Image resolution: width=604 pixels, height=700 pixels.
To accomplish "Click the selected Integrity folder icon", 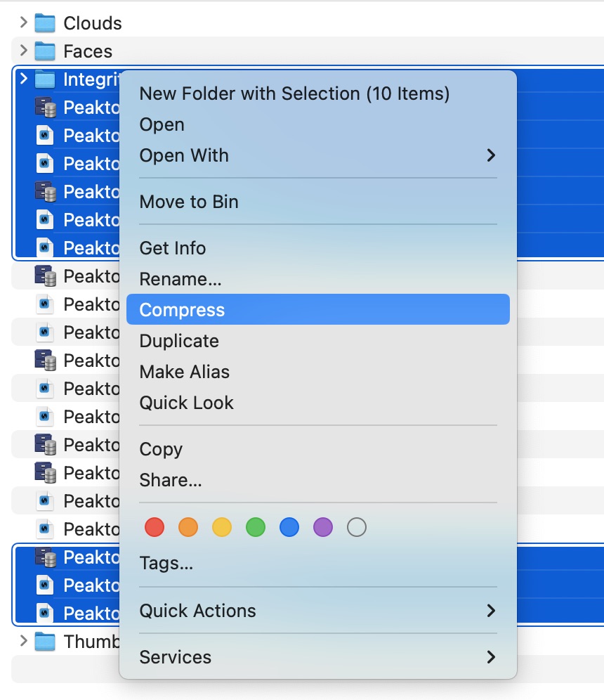I will pos(45,79).
